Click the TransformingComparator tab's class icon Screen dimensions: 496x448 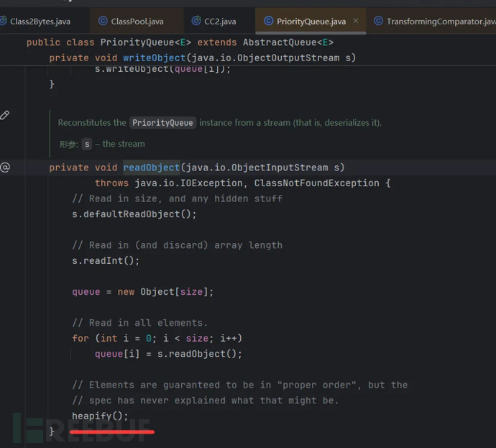tap(378, 22)
